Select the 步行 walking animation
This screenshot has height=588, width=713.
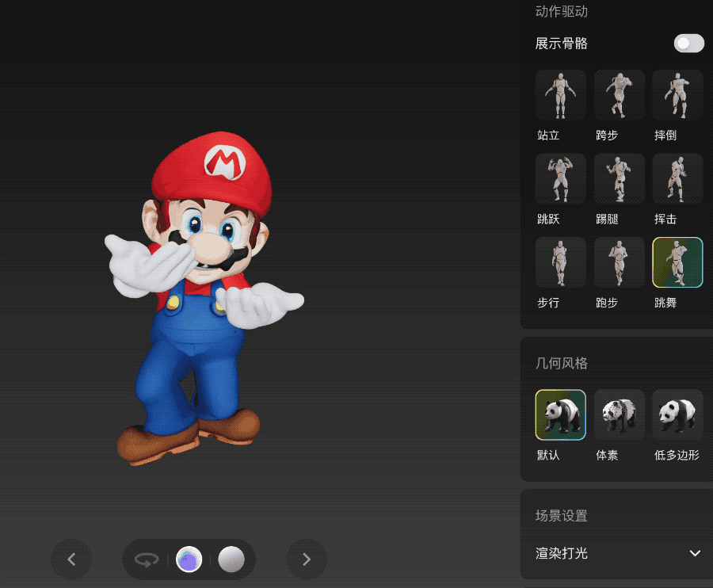(560, 262)
